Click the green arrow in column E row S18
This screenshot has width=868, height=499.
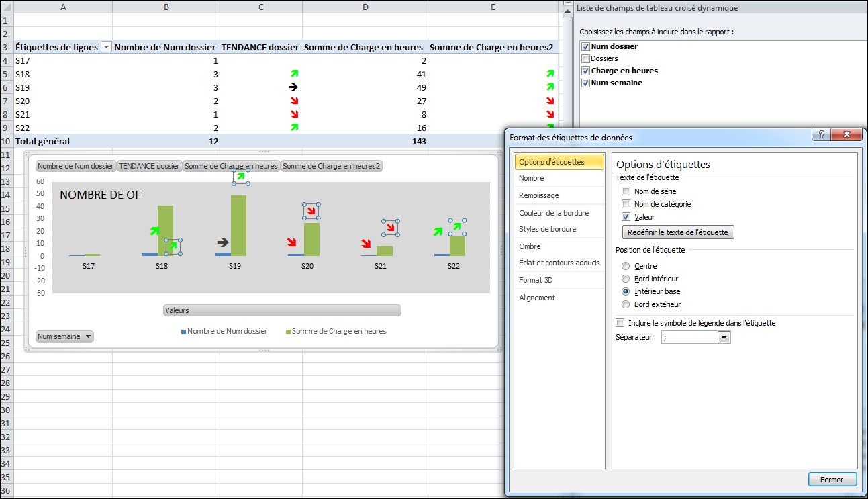point(550,74)
